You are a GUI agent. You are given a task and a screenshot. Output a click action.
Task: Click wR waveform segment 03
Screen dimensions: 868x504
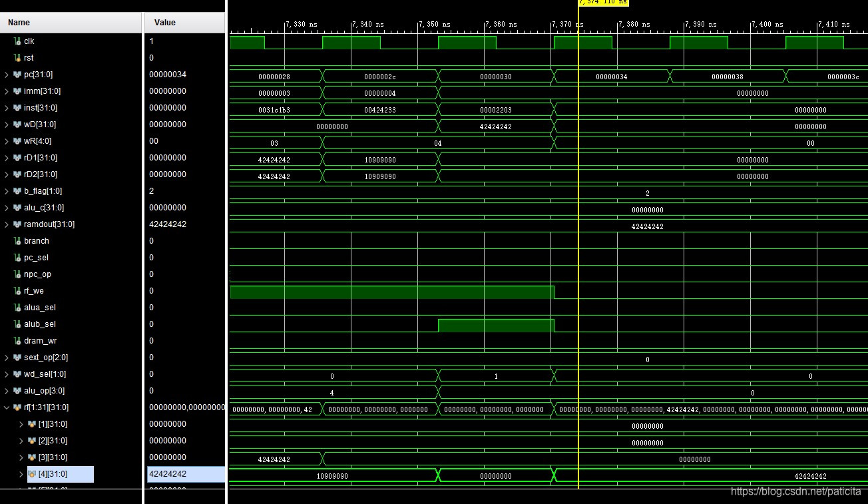click(x=274, y=143)
